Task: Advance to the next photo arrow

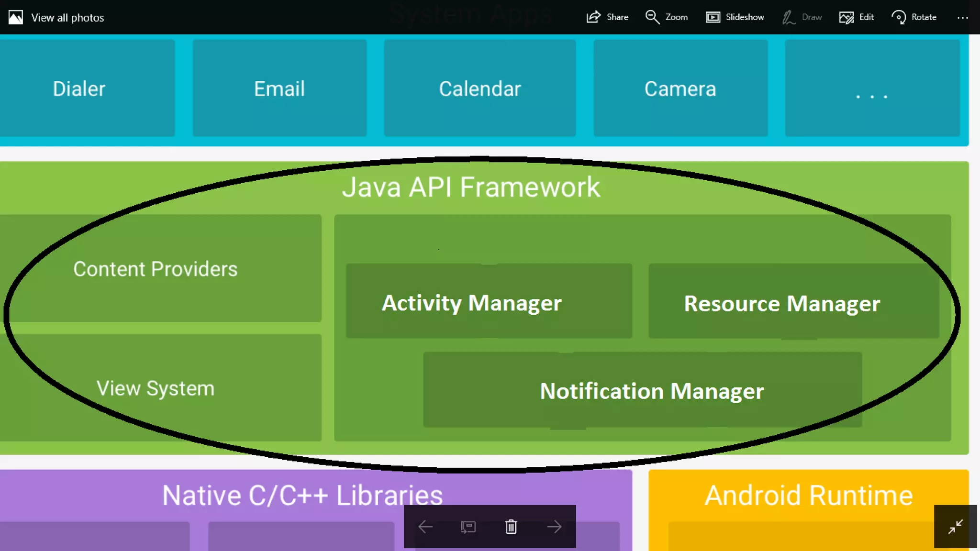Action: coord(554,527)
